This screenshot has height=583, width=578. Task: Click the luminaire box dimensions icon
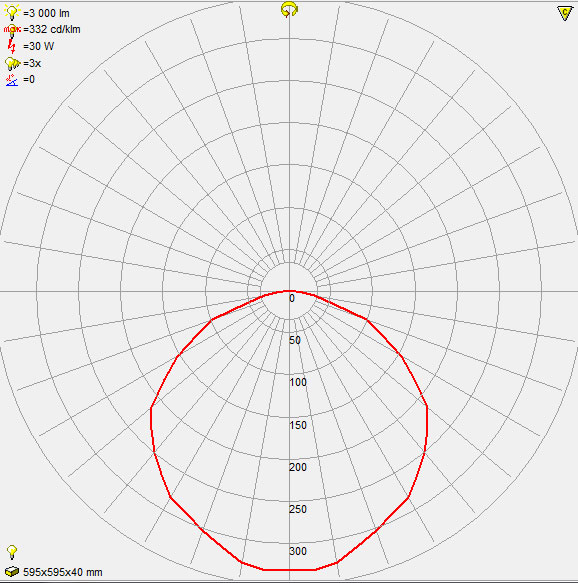tap(12, 571)
